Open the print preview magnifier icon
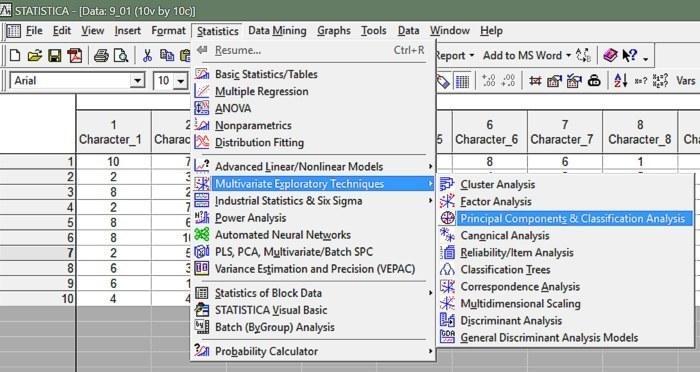700x372 pixels. [121, 56]
